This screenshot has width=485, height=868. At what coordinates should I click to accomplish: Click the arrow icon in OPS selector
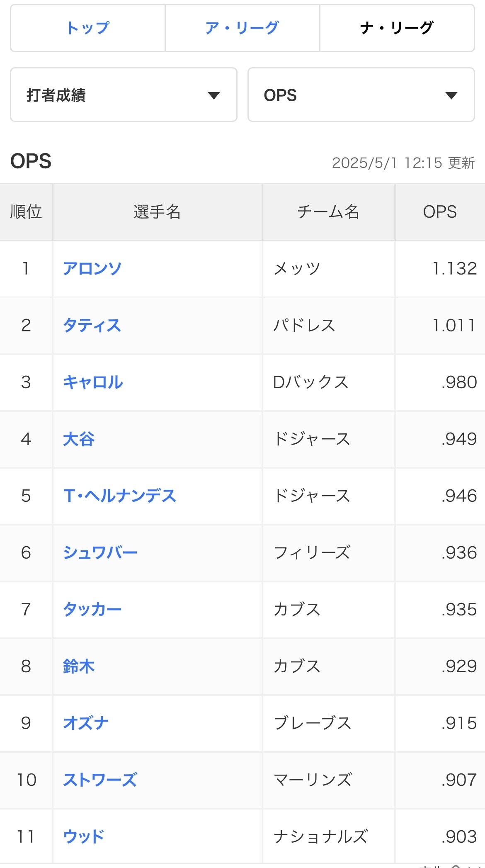pos(451,96)
